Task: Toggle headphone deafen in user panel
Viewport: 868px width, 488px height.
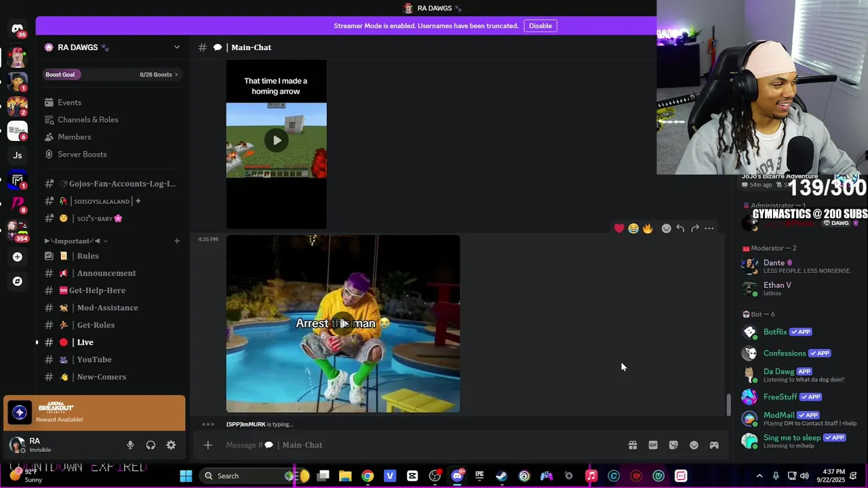Action: 151,445
